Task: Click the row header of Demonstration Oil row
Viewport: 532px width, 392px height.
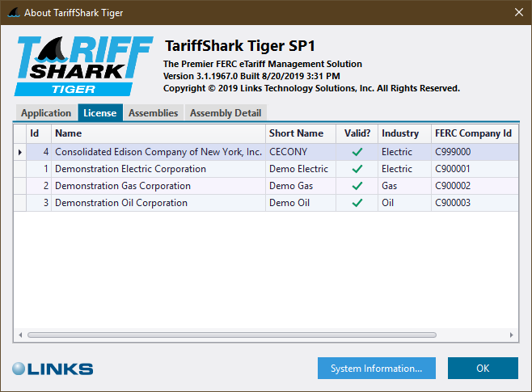Action: (20, 203)
